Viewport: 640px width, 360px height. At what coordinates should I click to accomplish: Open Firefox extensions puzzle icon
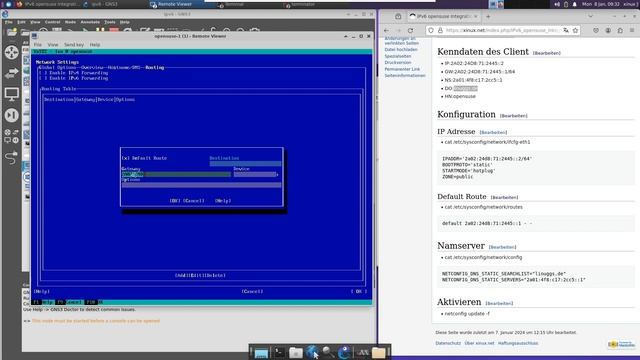pyautogui.click(x=620, y=31)
